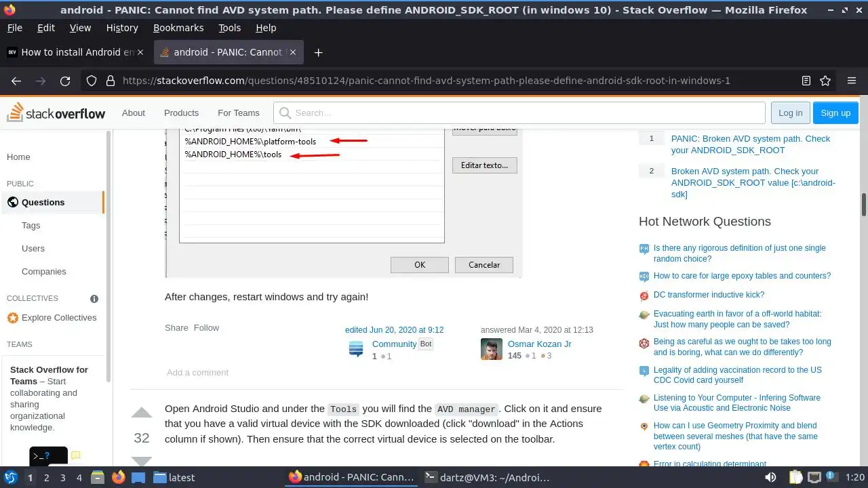Focus the Stack Overflow search box
This screenshot has width=868, height=488.
[x=519, y=113]
